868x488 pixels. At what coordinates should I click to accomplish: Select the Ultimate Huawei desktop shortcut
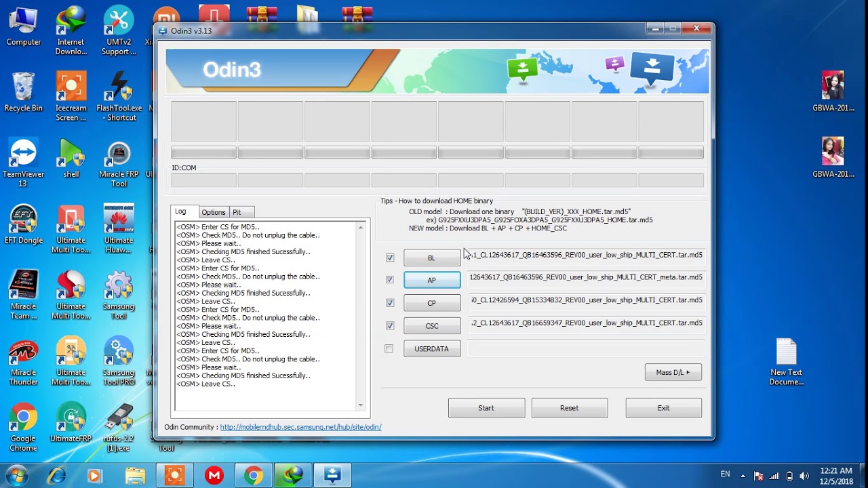tap(119, 229)
